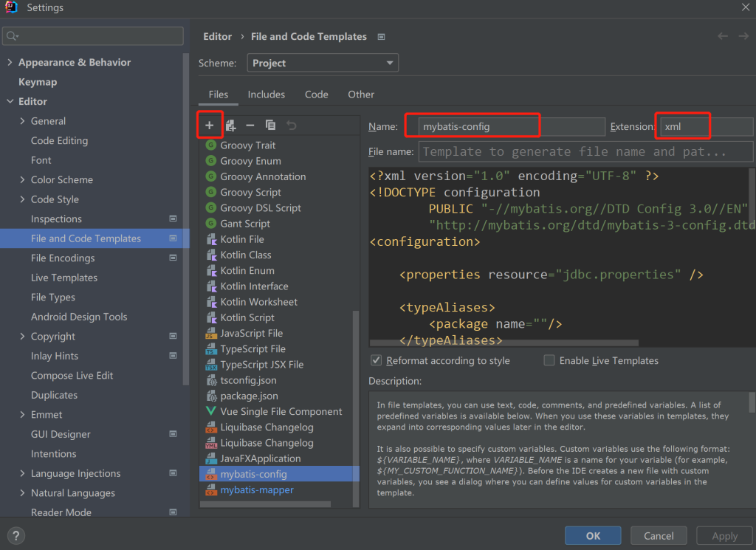Select mybatis-mapper in the template list
Screen dimensions: 756x550
tap(256, 489)
